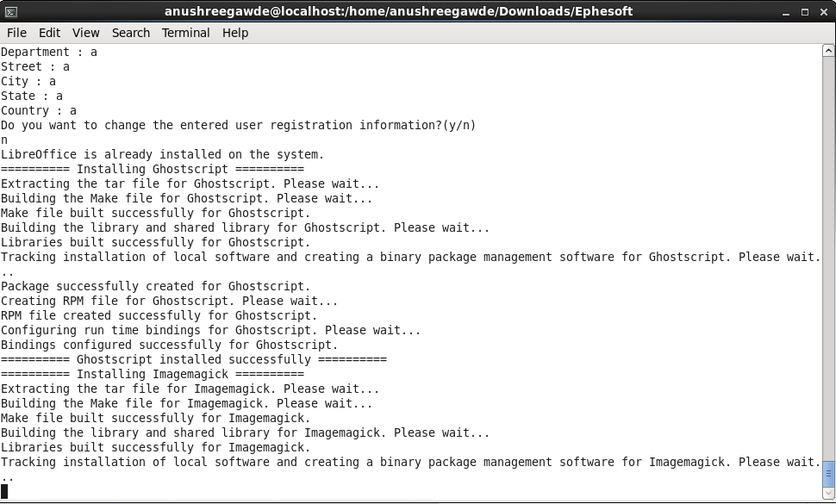836x504 pixels.
Task: Open the Search menu
Action: click(x=131, y=33)
